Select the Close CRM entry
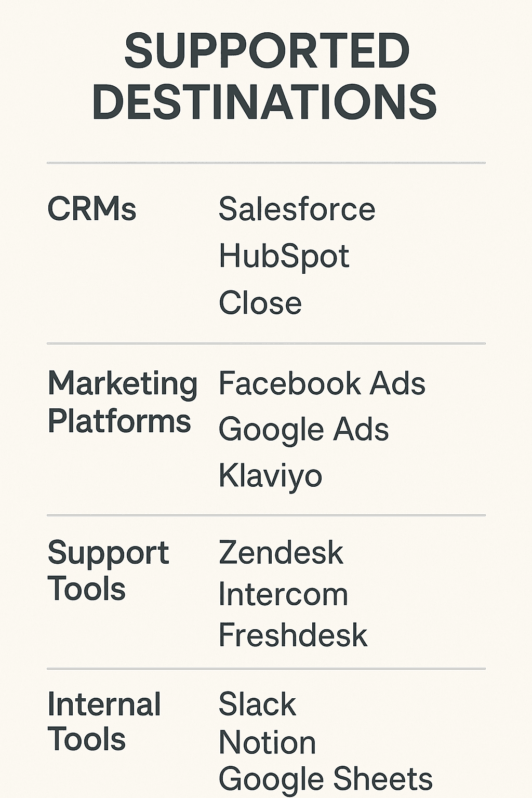Screen dimensions: 532x798 coord(260,302)
